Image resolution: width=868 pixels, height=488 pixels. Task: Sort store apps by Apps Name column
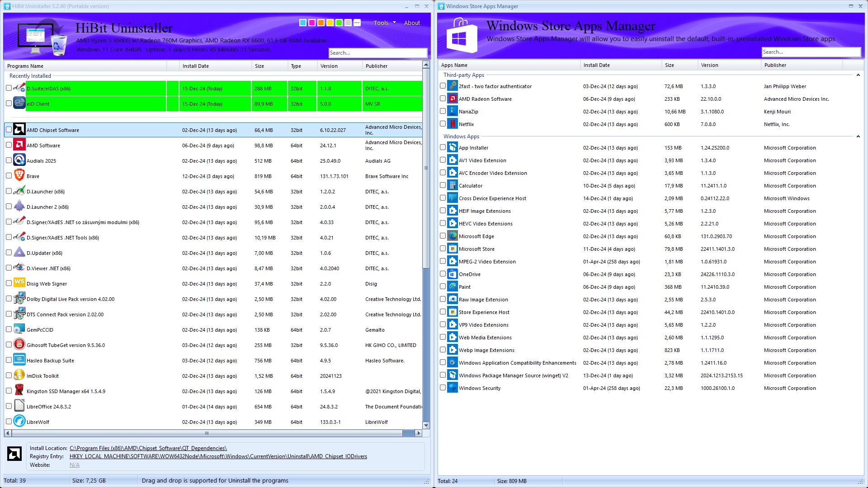coord(509,65)
